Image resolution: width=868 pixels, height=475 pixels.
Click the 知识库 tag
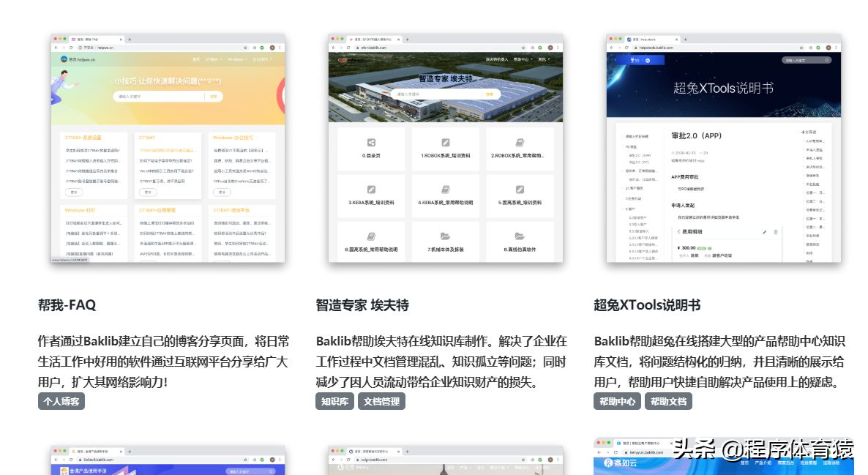[335, 401]
